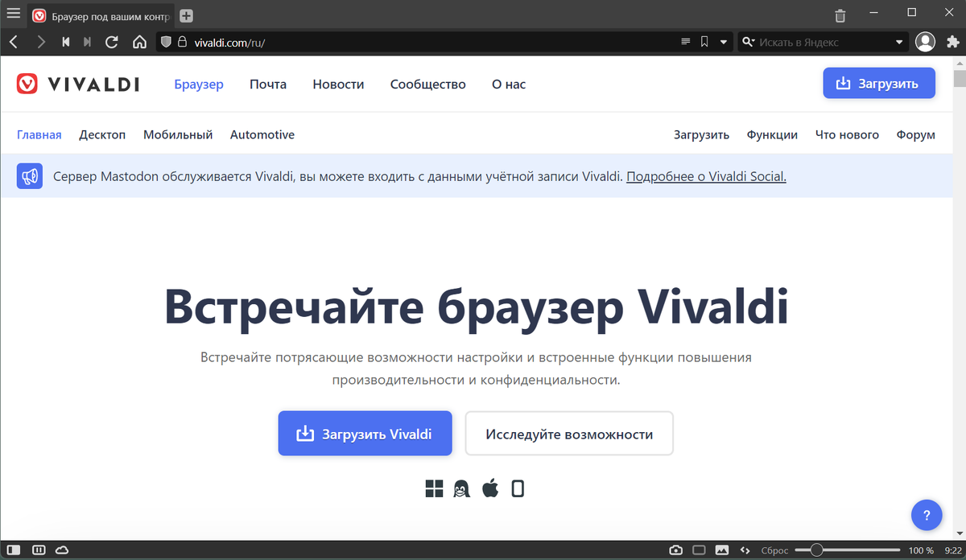
Task: Open the tracker blocker shield icon
Action: [x=167, y=42]
